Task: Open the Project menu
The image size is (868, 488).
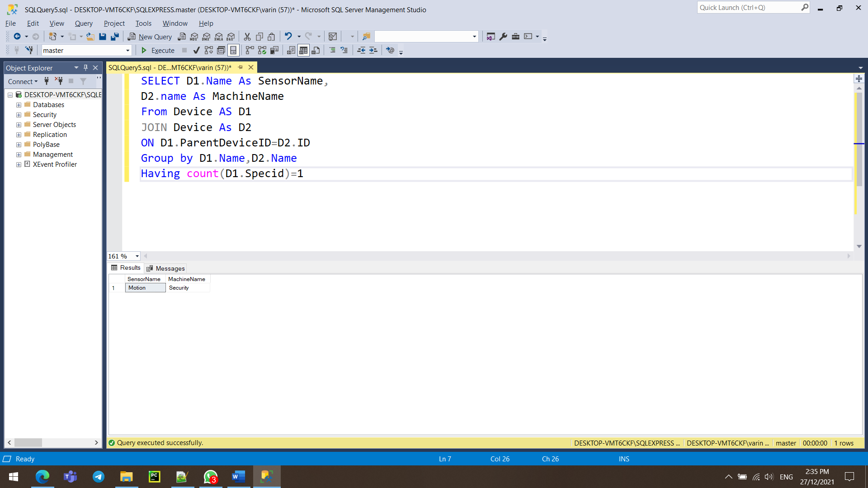Action: pyautogui.click(x=114, y=23)
